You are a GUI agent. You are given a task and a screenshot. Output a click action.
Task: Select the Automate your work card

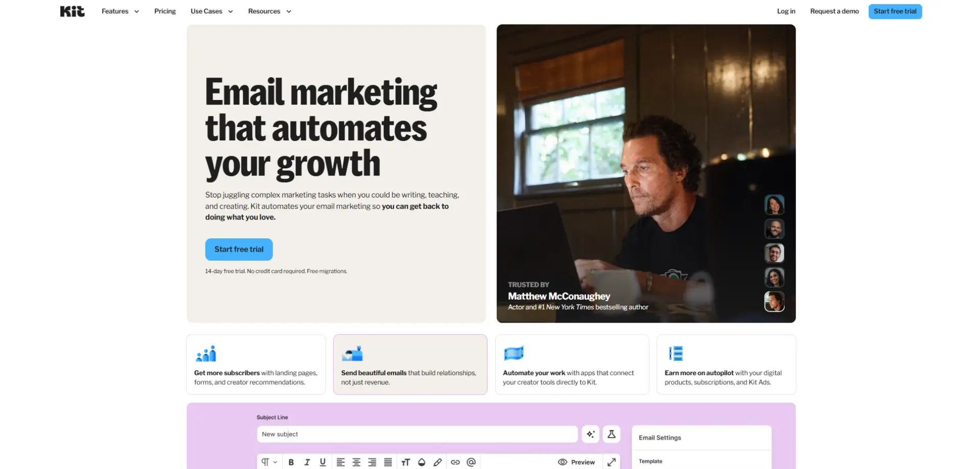click(x=572, y=364)
